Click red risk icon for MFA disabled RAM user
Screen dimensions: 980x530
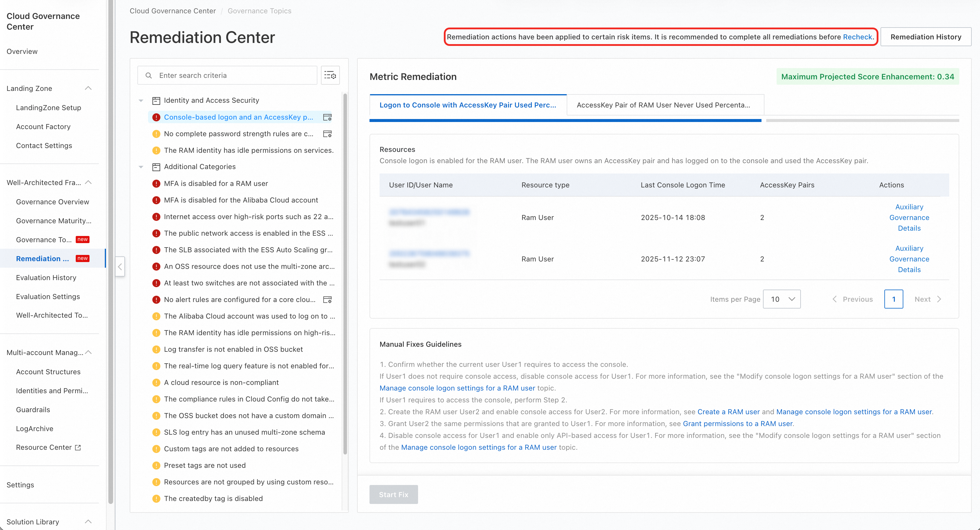(156, 184)
